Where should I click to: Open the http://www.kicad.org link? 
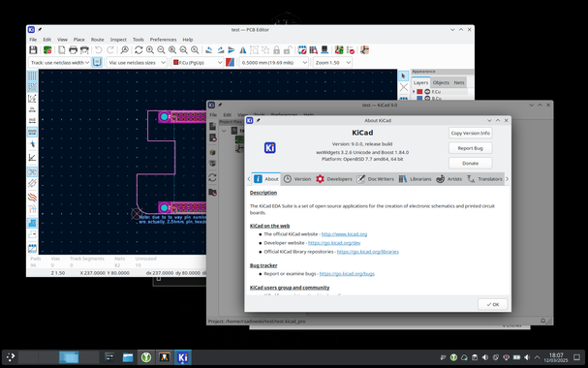tap(344, 234)
